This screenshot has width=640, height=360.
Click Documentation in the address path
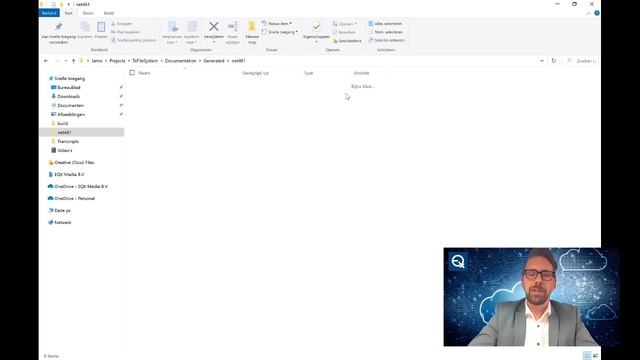click(180, 61)
